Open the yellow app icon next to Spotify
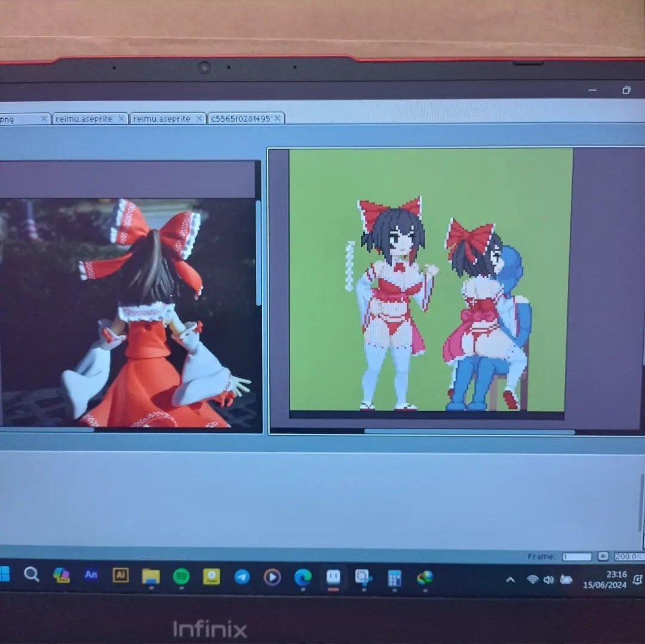The height and width of the screenshot is (644, 645). click(211, 577)
